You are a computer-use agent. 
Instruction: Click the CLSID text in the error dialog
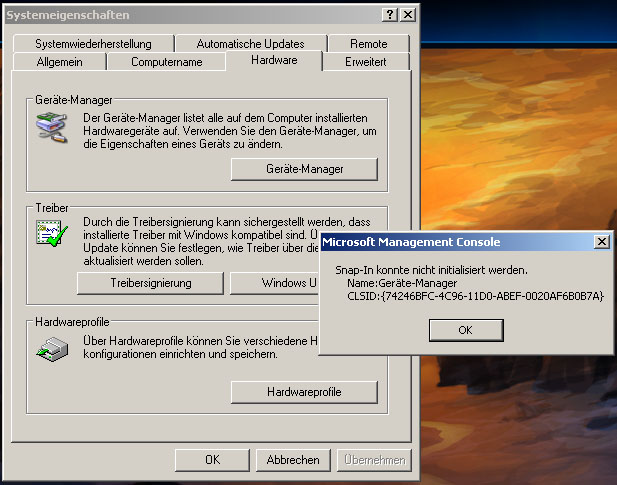point(475,296)
